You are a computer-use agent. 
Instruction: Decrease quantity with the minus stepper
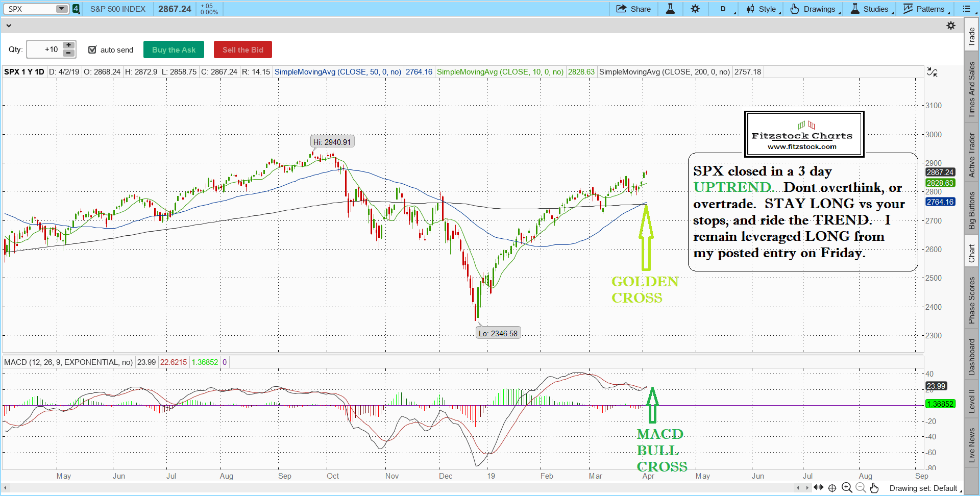(x=68, y=53)
